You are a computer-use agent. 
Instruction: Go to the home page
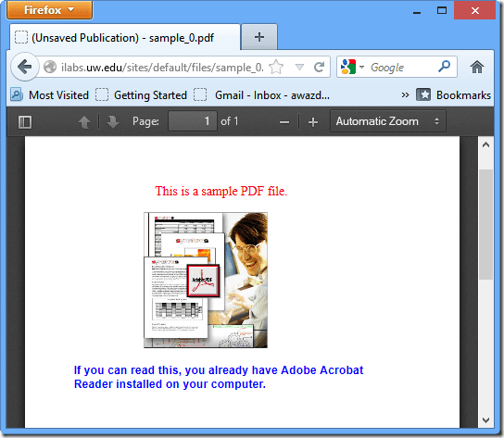tap(477, 68)
